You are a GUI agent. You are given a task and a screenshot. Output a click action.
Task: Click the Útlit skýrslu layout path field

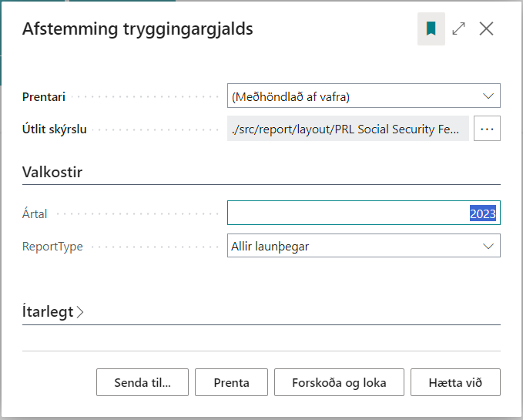(348, 129)
